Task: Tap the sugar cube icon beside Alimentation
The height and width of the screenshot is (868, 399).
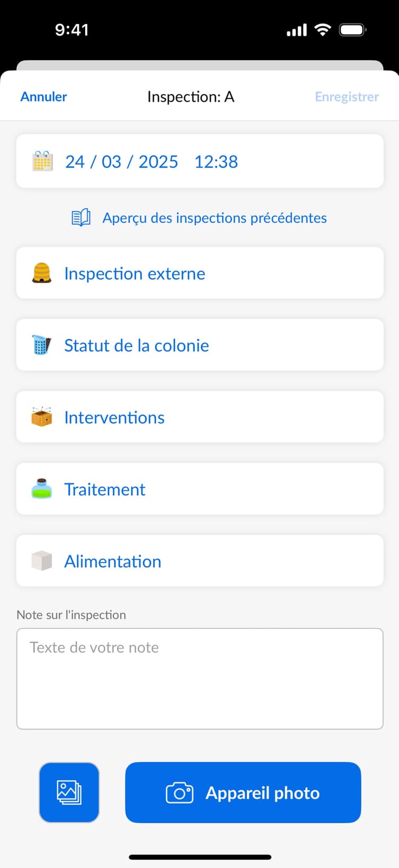Action: pos(41,560)
